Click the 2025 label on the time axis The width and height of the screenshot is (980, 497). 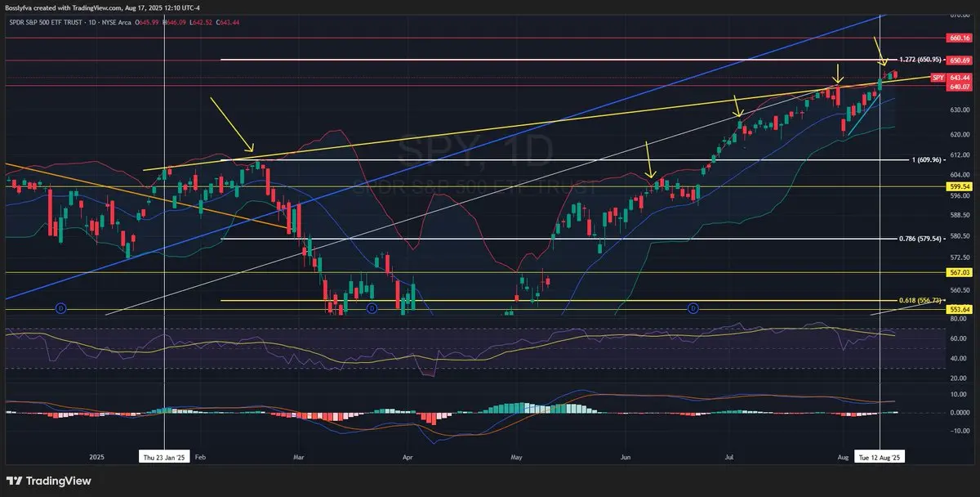click(97, 457)
